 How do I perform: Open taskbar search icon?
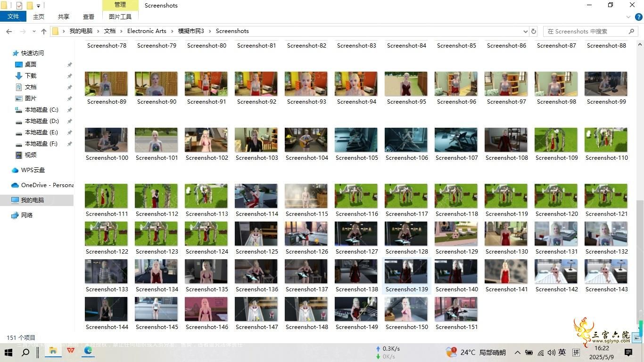pos(26,352)
